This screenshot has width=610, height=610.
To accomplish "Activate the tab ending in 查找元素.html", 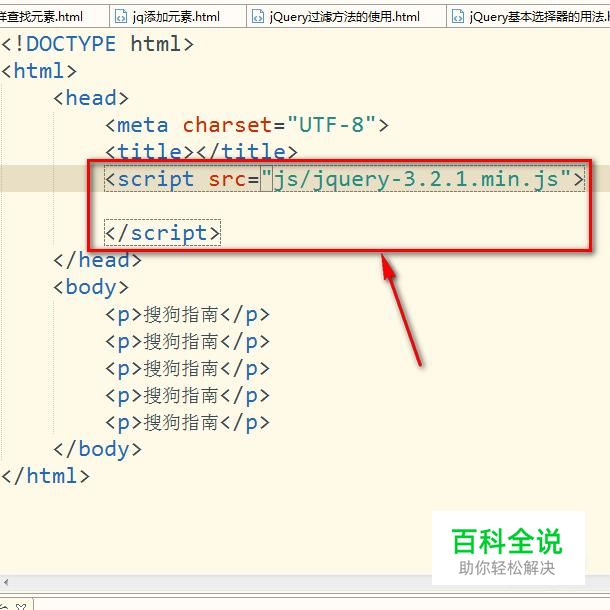I will pyautogui.click(x=54, y=17).
